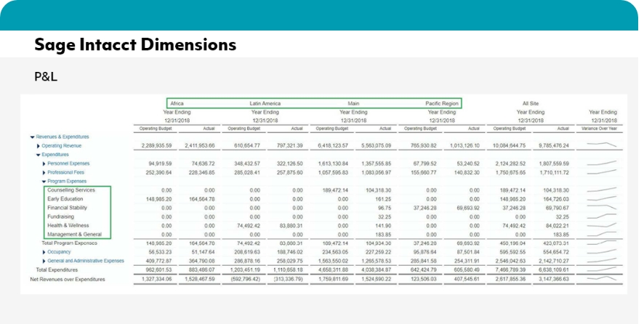Expand the Professional Fees row arrow
The image size is (644, 324).
point(44,172)
